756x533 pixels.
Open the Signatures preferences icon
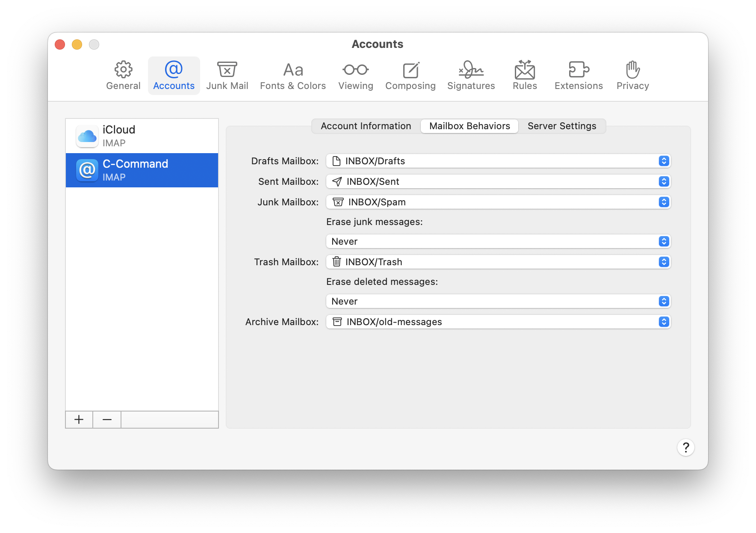click(470, 75)
